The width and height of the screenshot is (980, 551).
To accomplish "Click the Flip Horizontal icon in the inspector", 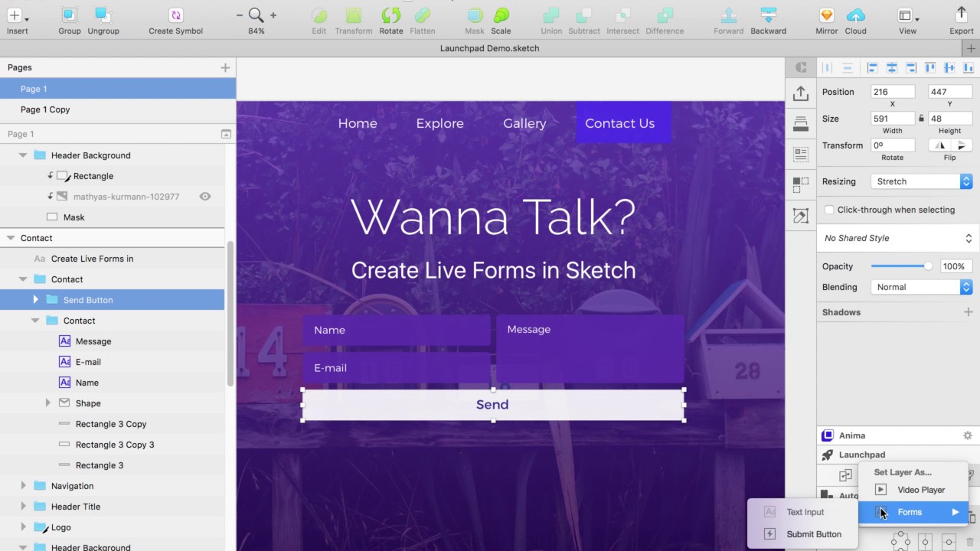I will pyautogui.click(x=941, y=145).
